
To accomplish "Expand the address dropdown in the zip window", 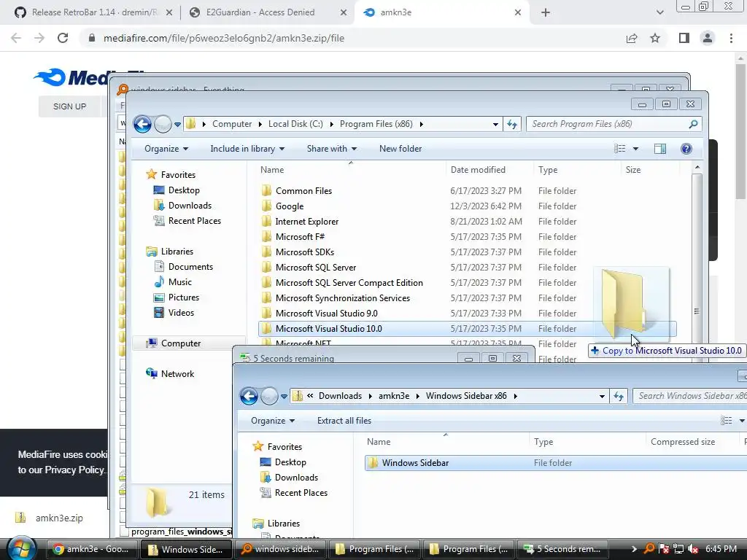I will coord(602,396).
